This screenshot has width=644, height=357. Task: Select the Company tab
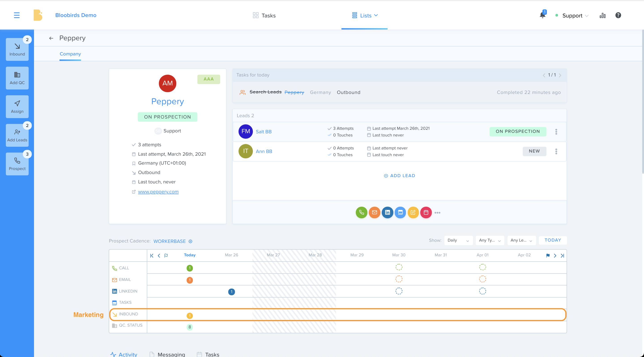(70, 54)
